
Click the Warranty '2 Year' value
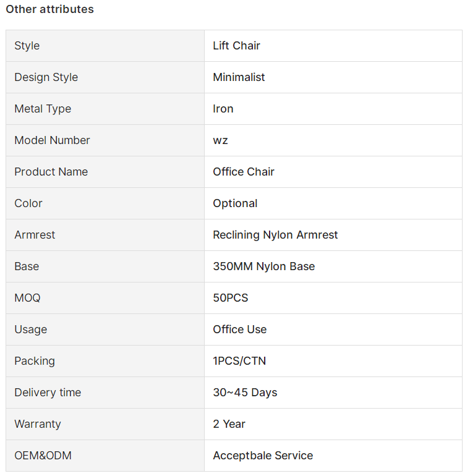click(229, 424)
